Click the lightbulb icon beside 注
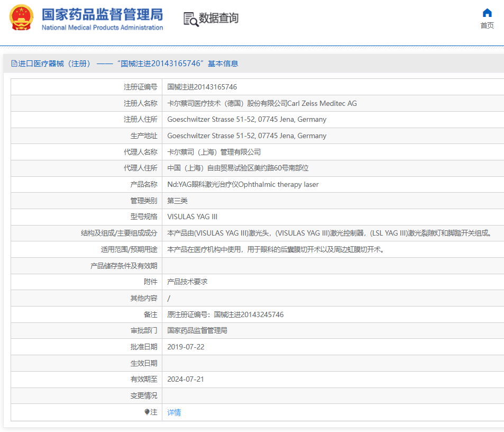The image size is (504, 432). [147, 412]
